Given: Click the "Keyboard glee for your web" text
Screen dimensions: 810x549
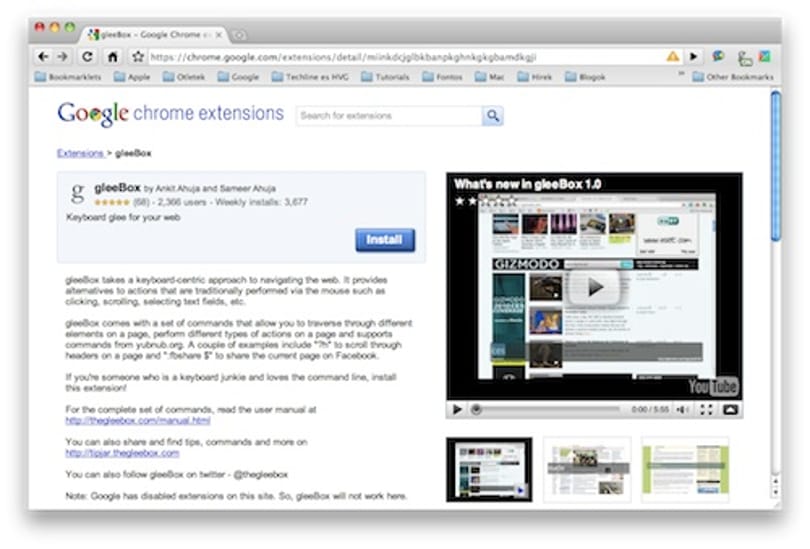Looking at the screenshot, I should coord(123,217).
